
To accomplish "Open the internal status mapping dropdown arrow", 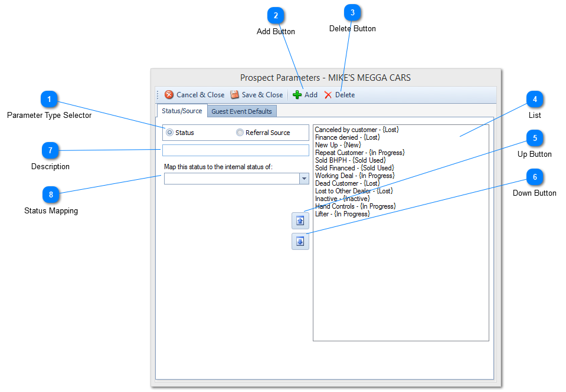I will pyautogui.click(x=305, y=179).
